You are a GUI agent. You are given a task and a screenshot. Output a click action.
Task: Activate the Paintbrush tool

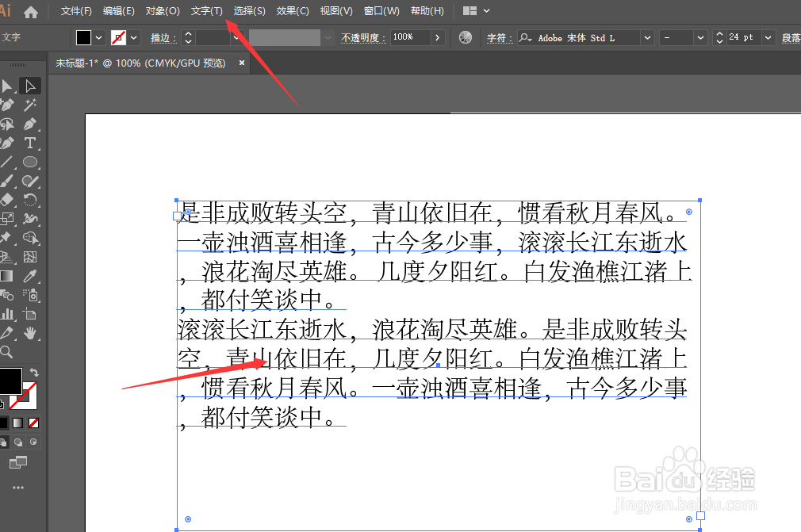tap(9, 182)
